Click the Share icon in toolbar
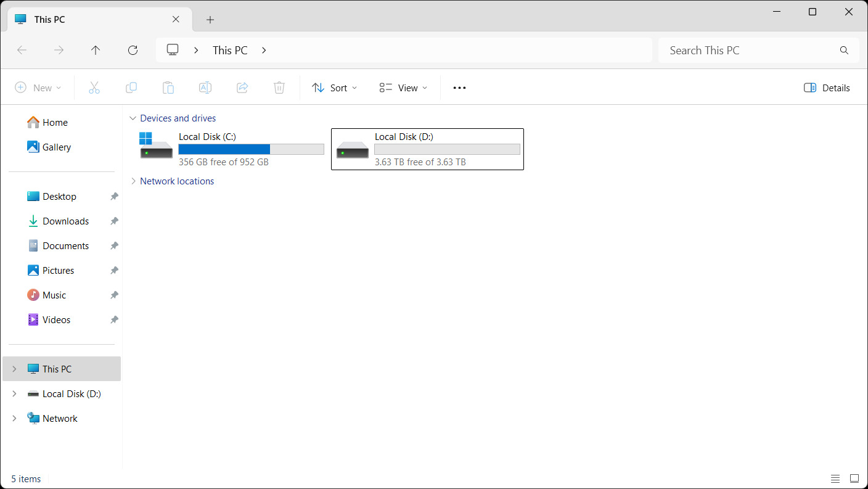 242,88
